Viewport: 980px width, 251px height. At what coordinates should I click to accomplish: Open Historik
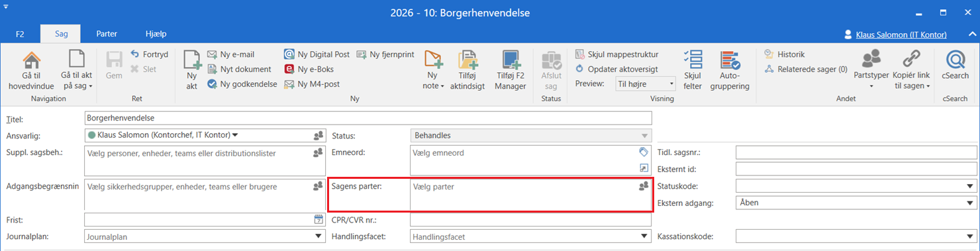pyautogui.click(x=784, y=54)
